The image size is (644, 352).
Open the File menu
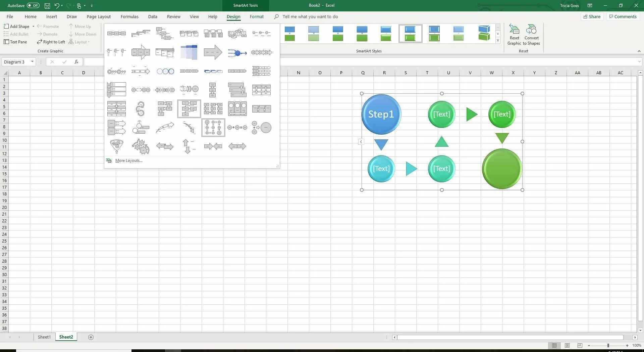(10, 16)
